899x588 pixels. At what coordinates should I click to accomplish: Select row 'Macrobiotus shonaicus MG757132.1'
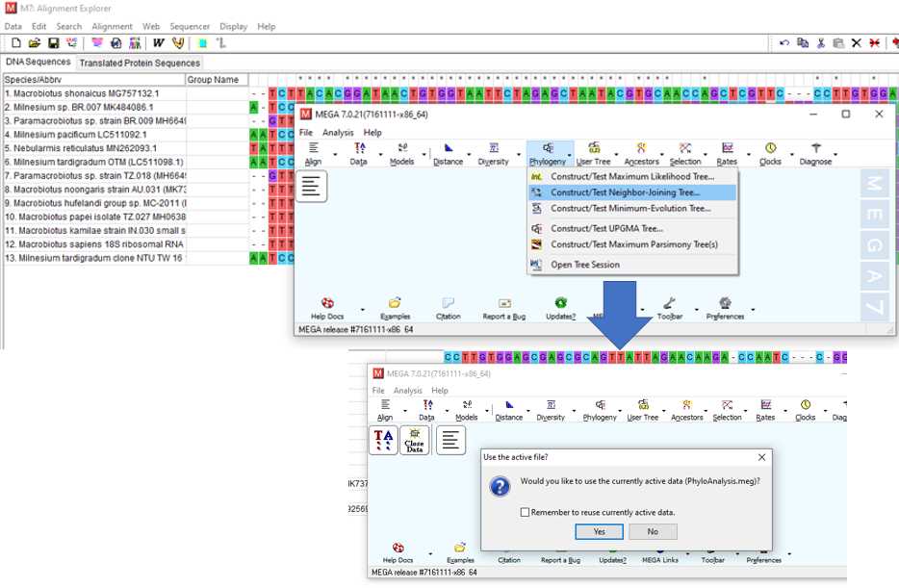pos(94,93)
